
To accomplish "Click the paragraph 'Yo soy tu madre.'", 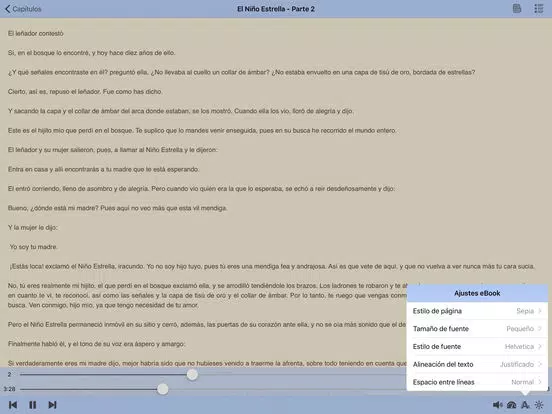I will 33,247.
